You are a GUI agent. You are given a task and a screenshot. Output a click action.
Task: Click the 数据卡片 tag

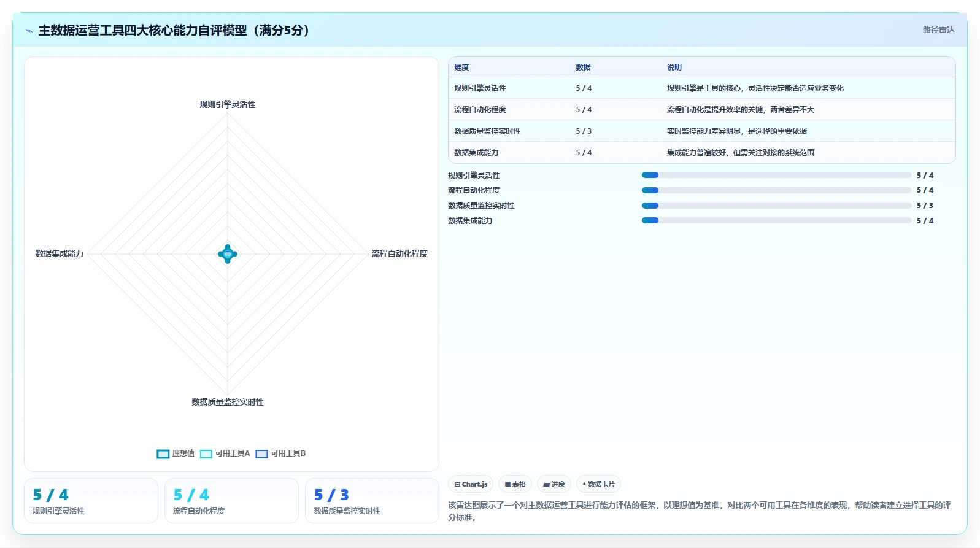pyautogui.click(x=598, y=484)
